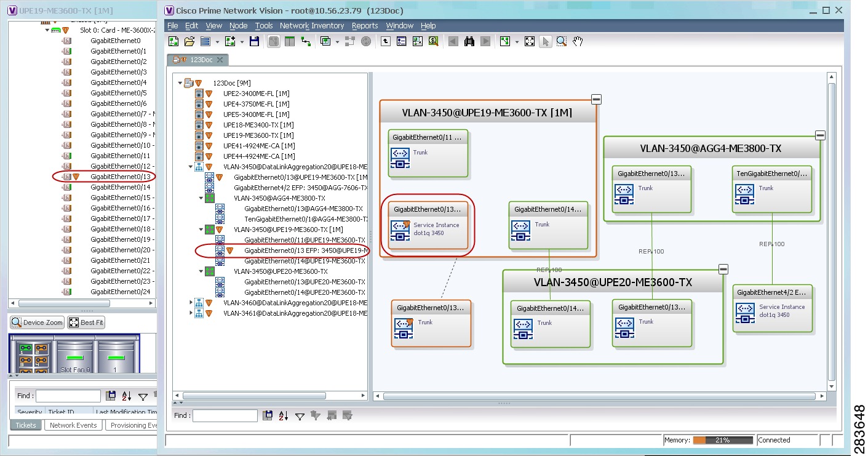The width and height of the screenshot is (868, 456).
Task: Switch to the Network Events tab
Action: pyautogui.click(x=73, y=425)
